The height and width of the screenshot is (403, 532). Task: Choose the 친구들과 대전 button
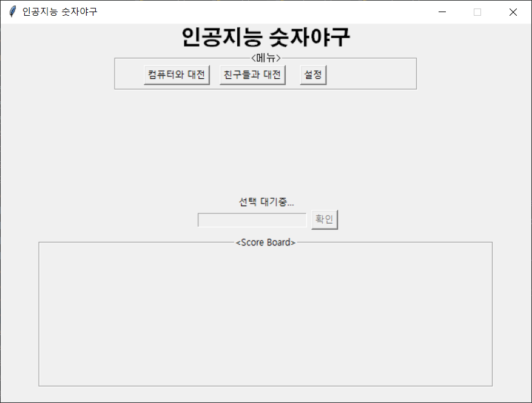pos(252,75)
